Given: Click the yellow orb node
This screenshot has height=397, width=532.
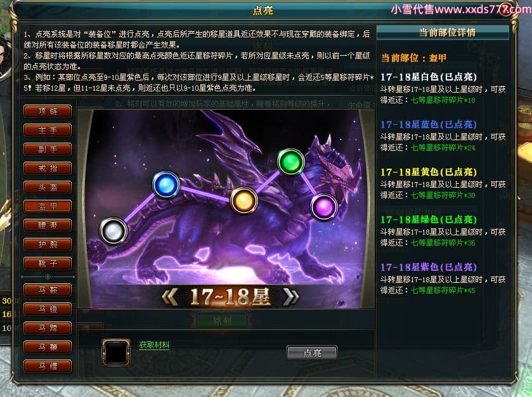Looking at the screenshot, I should click(x=244, y=200).
